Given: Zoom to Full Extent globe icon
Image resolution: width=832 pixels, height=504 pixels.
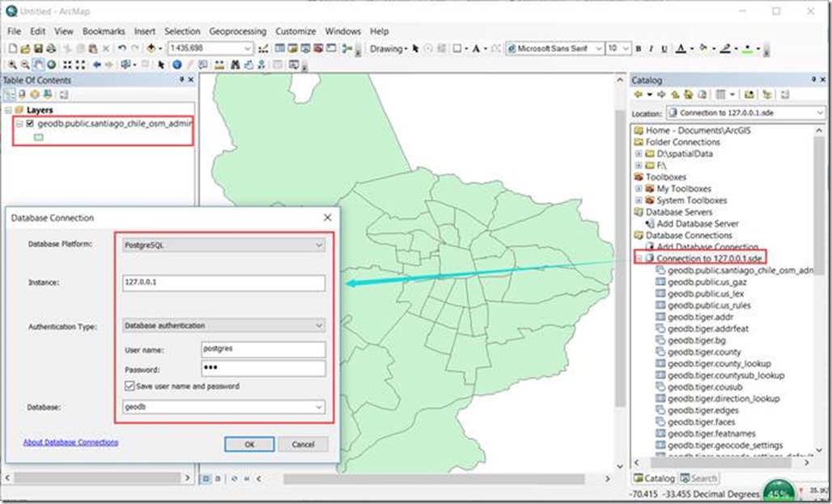Looking at the screenshot, I should tap(52, 65).
